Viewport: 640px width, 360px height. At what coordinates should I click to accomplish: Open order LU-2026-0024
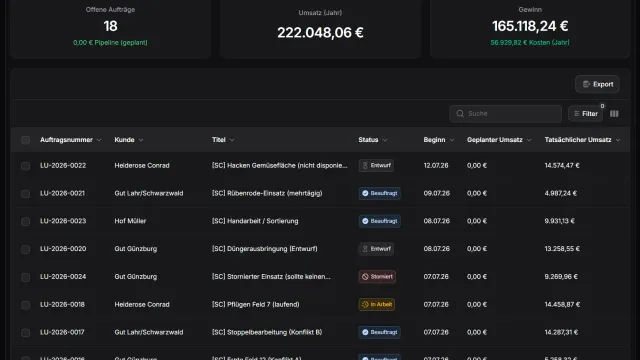click(x=63, y=276)
